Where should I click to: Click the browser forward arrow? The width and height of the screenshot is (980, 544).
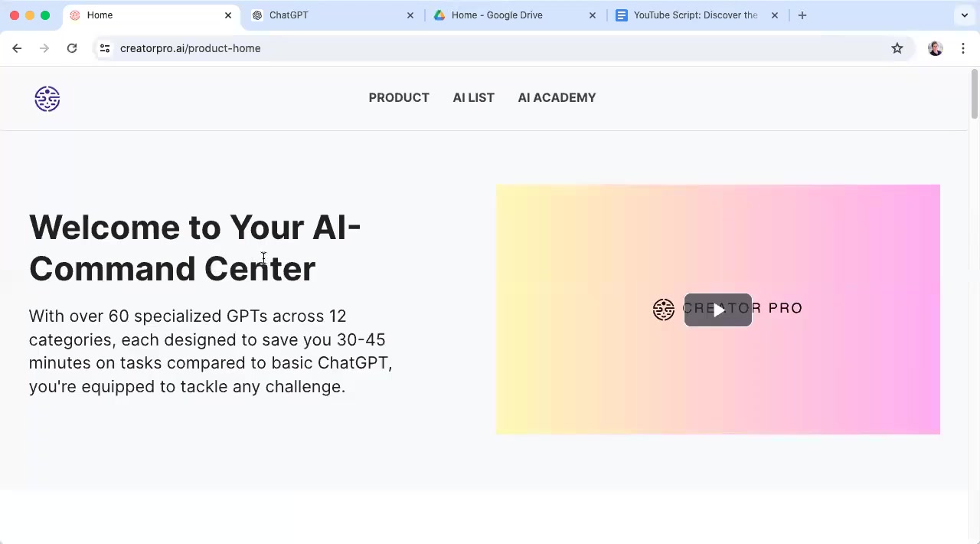(44, 48)
